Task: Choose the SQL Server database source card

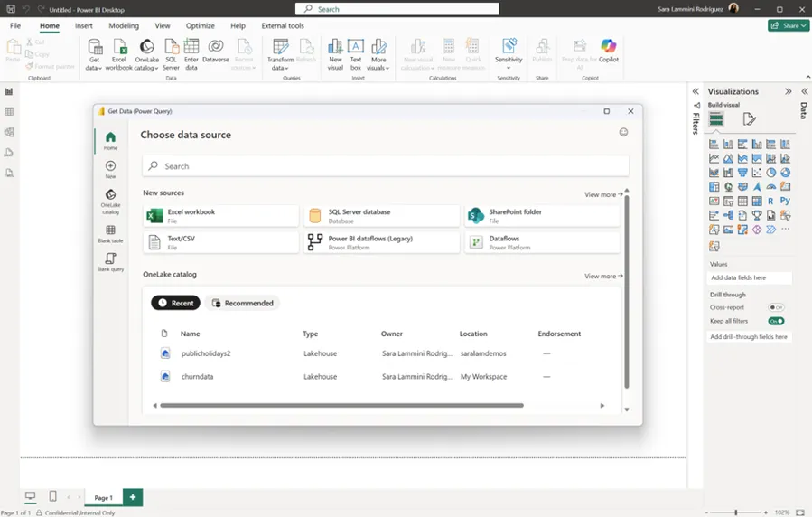Action: 382,216
